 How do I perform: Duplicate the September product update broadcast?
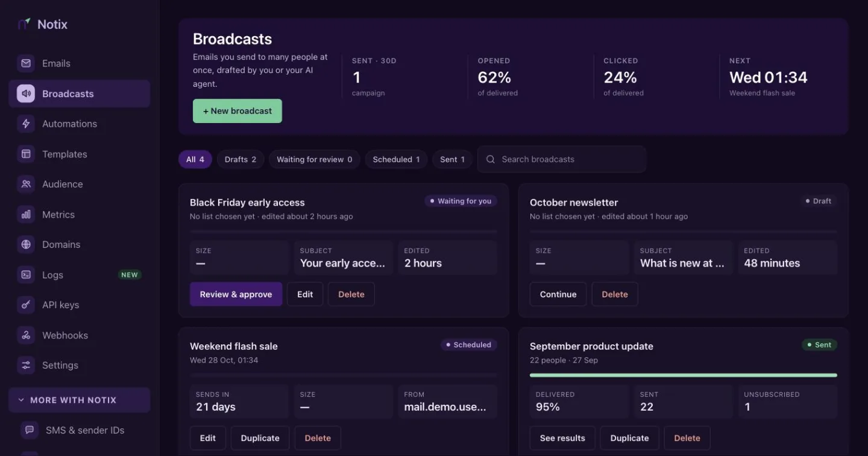(x=629, y=438)
